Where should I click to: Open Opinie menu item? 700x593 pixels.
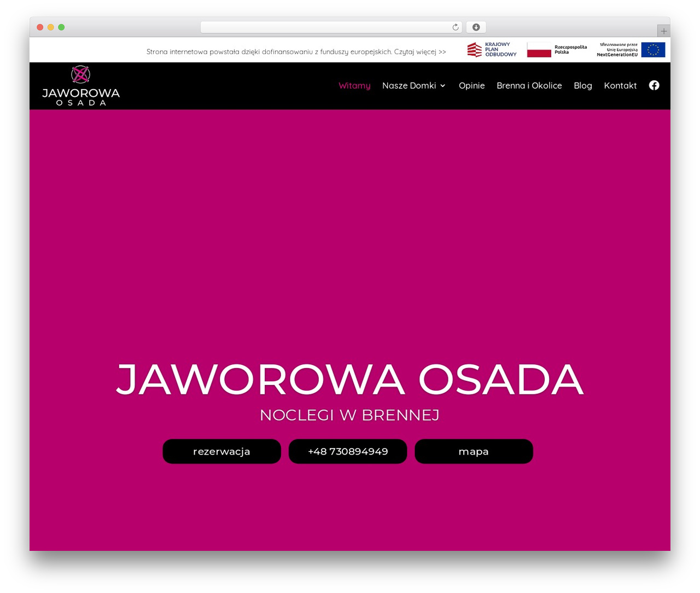[x=471, y=85]
